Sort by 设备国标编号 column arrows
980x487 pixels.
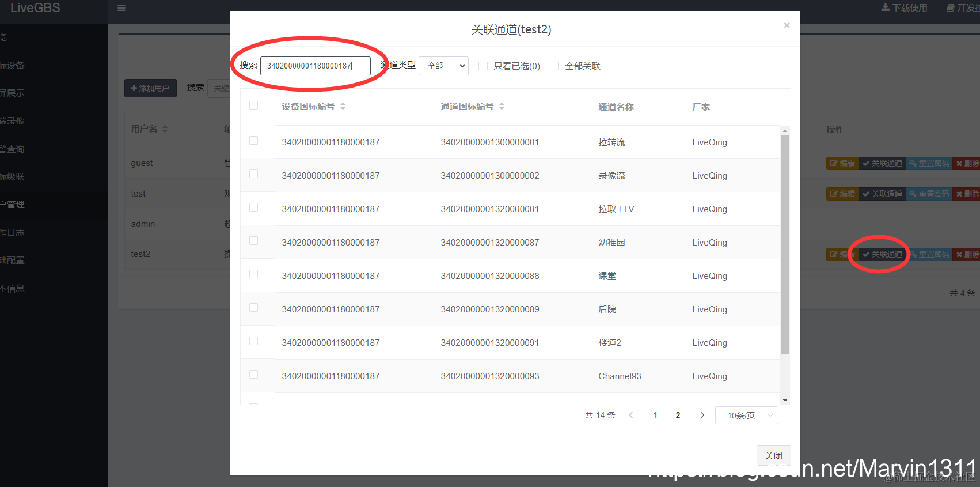(343, 106)
